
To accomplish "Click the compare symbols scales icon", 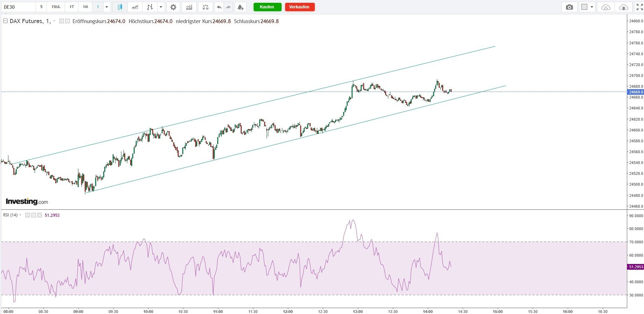I will [205, 7].
